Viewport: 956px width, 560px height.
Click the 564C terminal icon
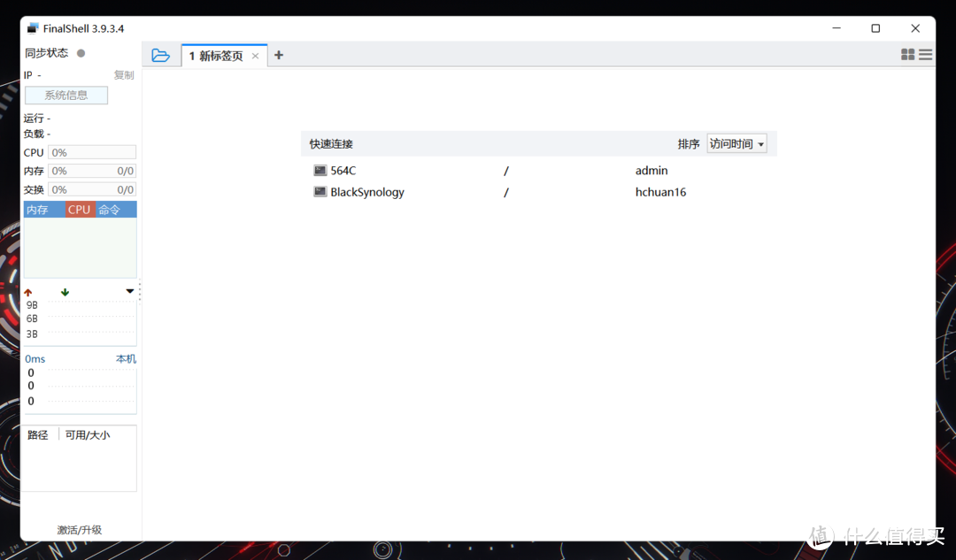(x=320, y=171)
